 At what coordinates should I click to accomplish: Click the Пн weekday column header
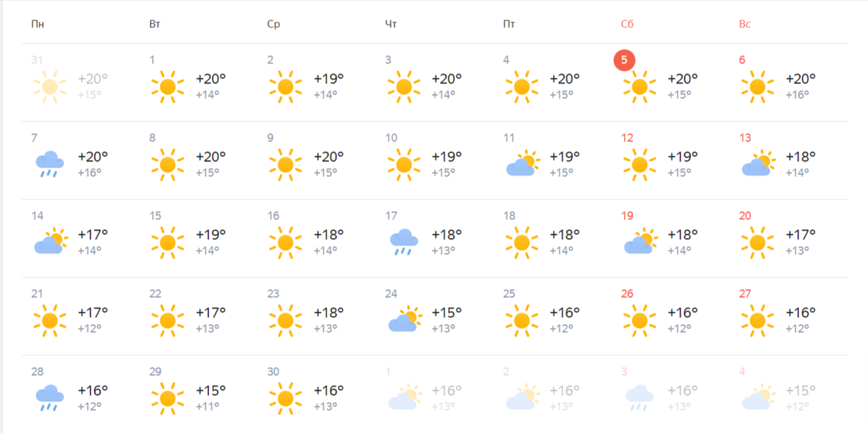pyautogui.click(x=38, y=24)
